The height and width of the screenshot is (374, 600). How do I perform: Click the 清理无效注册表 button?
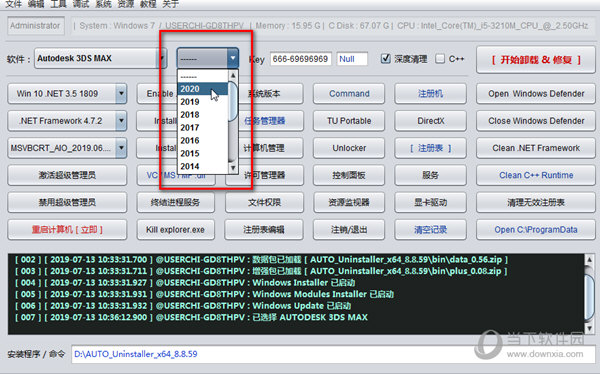pyautogui.click(x=536, y=203)
